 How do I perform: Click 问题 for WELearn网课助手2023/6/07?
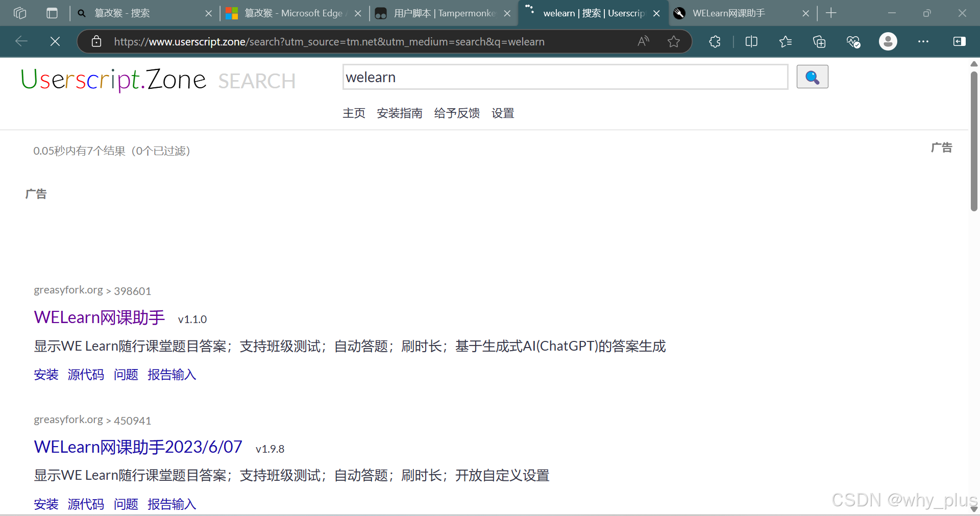click(126, 504)
